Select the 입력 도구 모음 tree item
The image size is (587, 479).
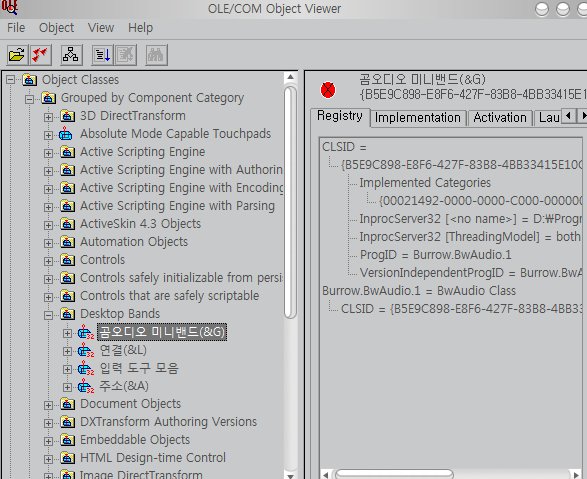click(x=139, y=368)
